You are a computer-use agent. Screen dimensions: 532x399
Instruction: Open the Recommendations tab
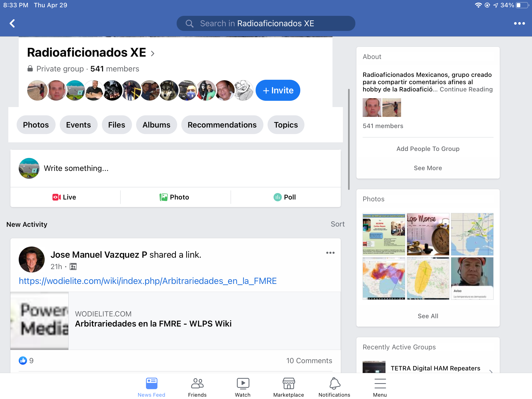222,125
